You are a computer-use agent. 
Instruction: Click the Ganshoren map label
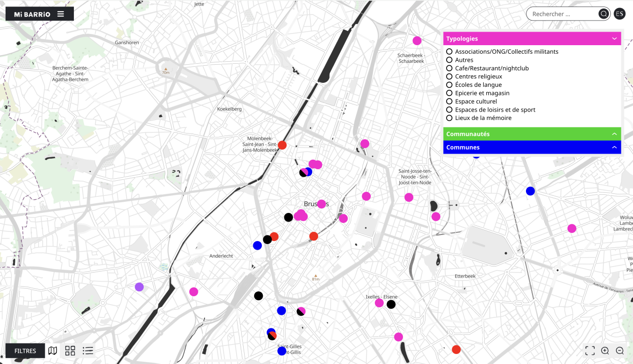coord(127,43)
